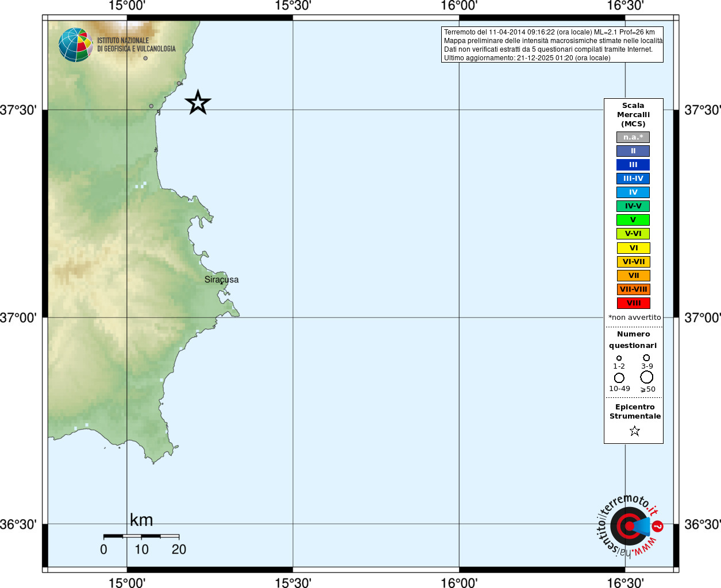Click the Istituto Nazionale di Geofisica text
The width and height of the screenshot is (721, 588).
(x=136, y=45)
